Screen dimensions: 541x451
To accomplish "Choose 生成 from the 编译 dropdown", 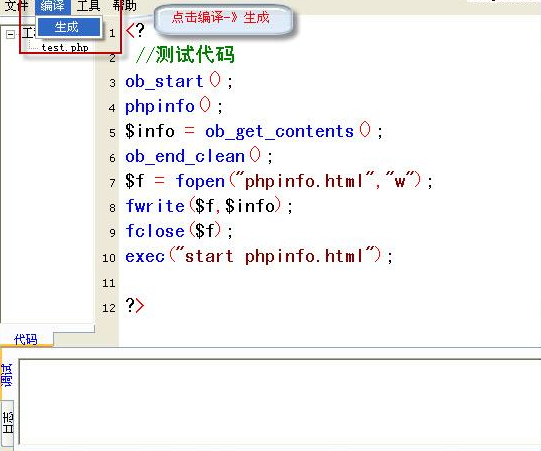I will [x=69, y=27].
